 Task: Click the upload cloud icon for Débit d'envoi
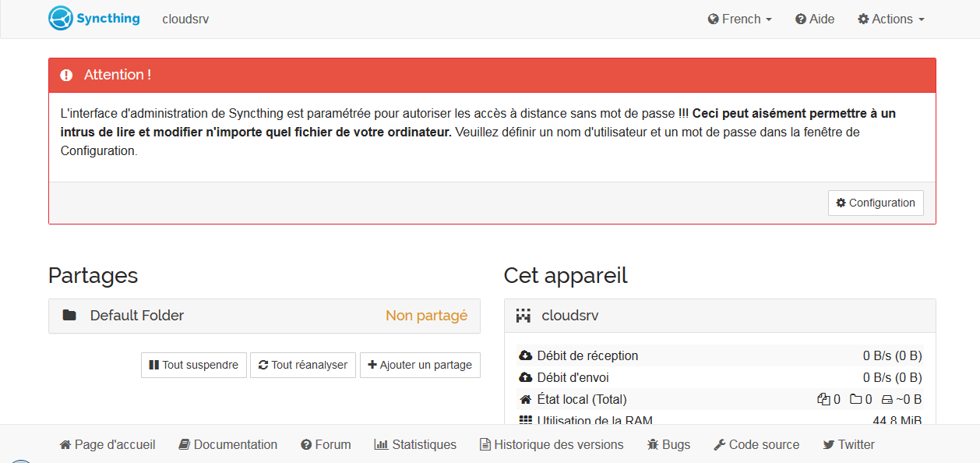[525, 378]
